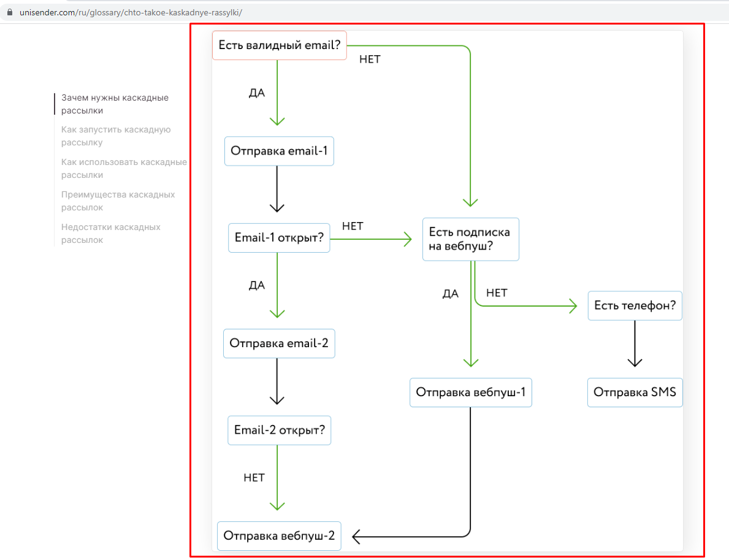This screenshot has height=560, width=729.
Task: Click the 'Есть подписка на вебпуш?' box
Action: [x=470, y=239]
